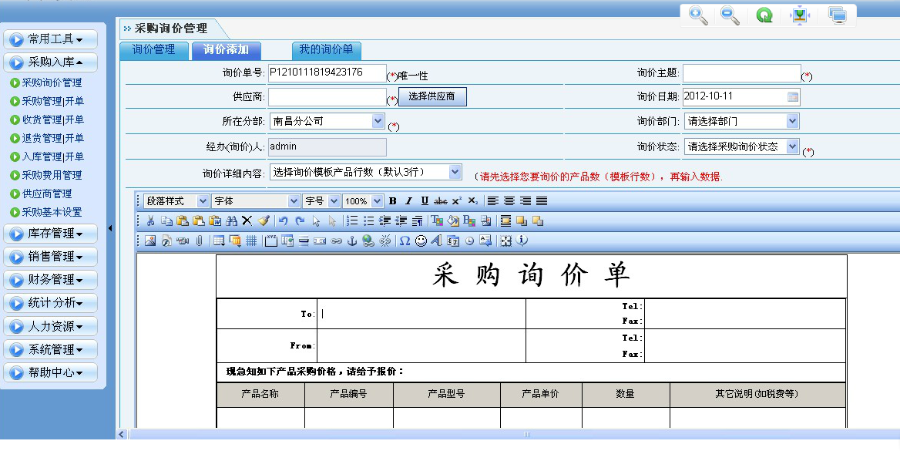Click the 供应商 input field
This screenshot has height=451, width=900.
pyautogui.click(x=327, y=97)
